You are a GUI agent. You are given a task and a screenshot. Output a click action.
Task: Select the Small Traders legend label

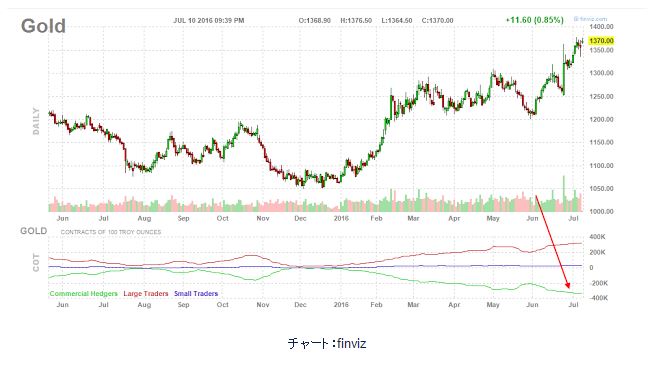(x=196, y=293)
